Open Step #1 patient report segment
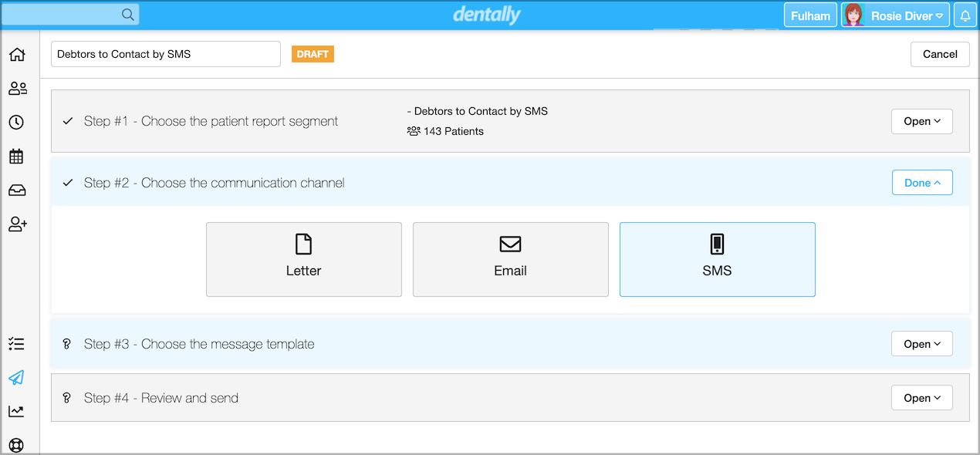The width and height of the screenshot is (980, 455). point(921,121)
